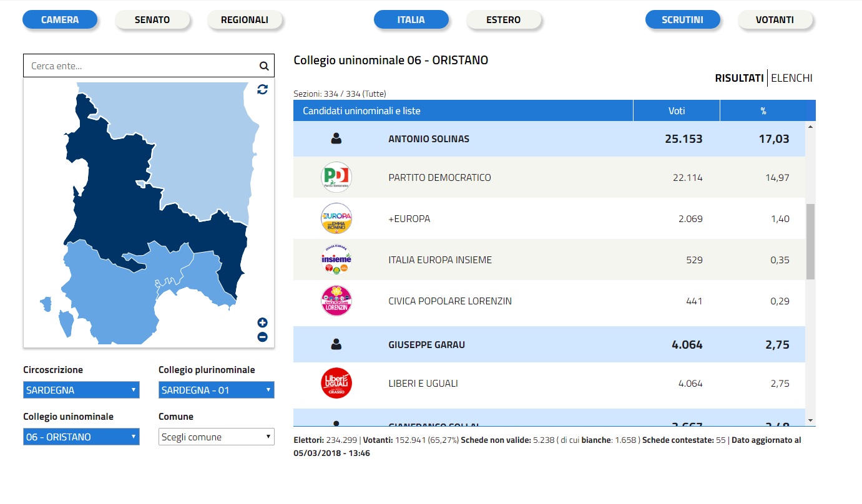862x504 pixels.
Task: Open the Elenchi tab
Action: coord(791,79)
